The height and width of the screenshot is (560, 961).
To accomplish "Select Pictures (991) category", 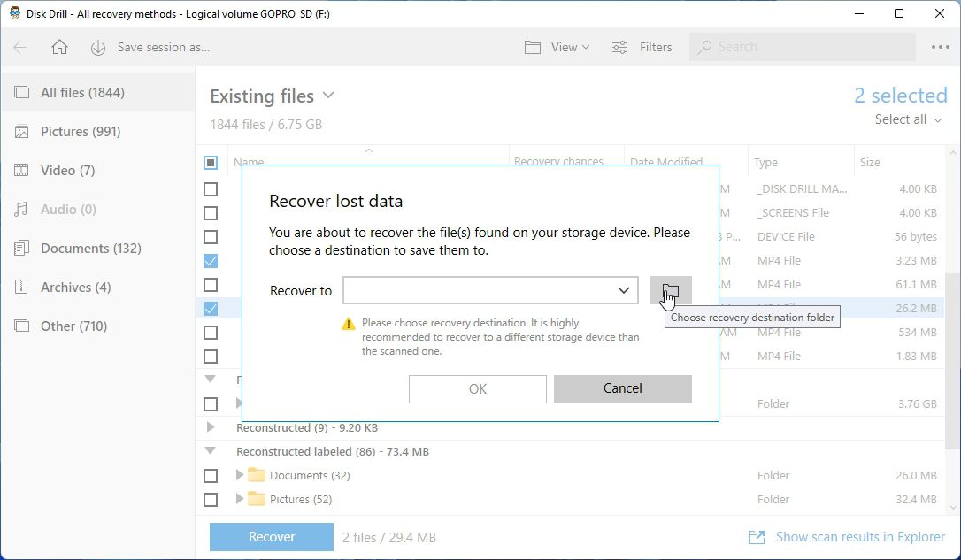I will tap(97, 132).
